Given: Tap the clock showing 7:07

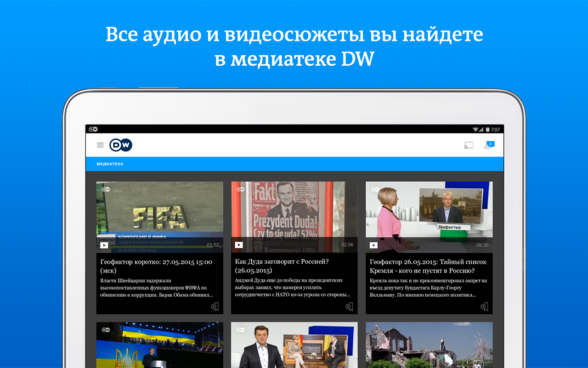Looking at the screenshot, I should [496, 130].
